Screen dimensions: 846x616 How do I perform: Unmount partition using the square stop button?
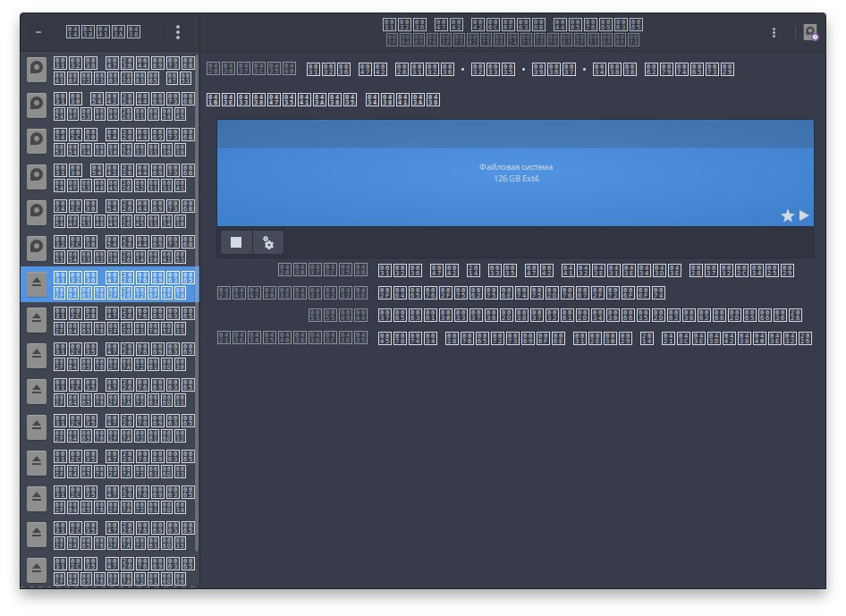(x=236, y=242)
